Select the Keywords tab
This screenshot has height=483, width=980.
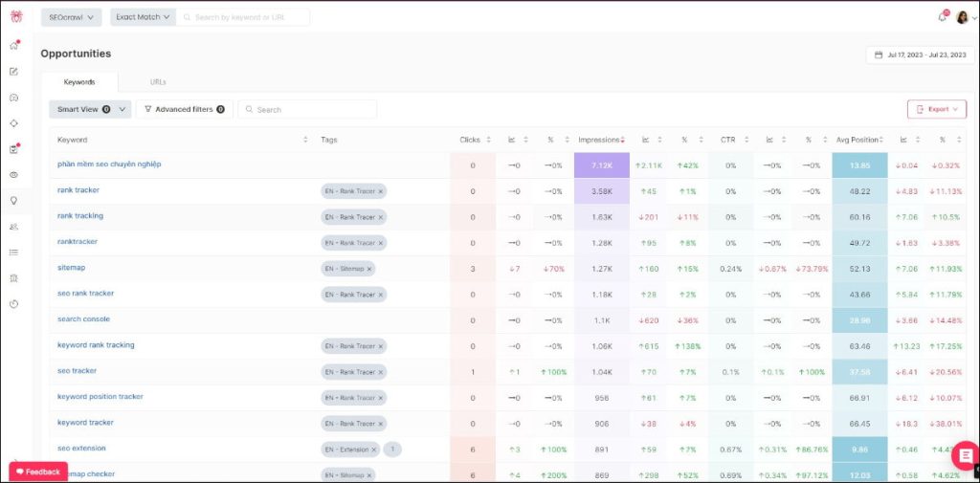tap(78, 82)
